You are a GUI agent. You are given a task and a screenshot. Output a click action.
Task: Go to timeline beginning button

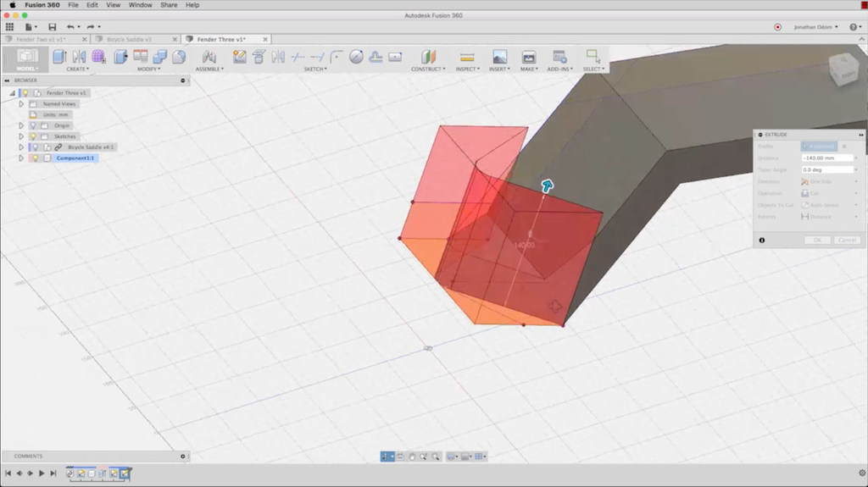(8, 473)
